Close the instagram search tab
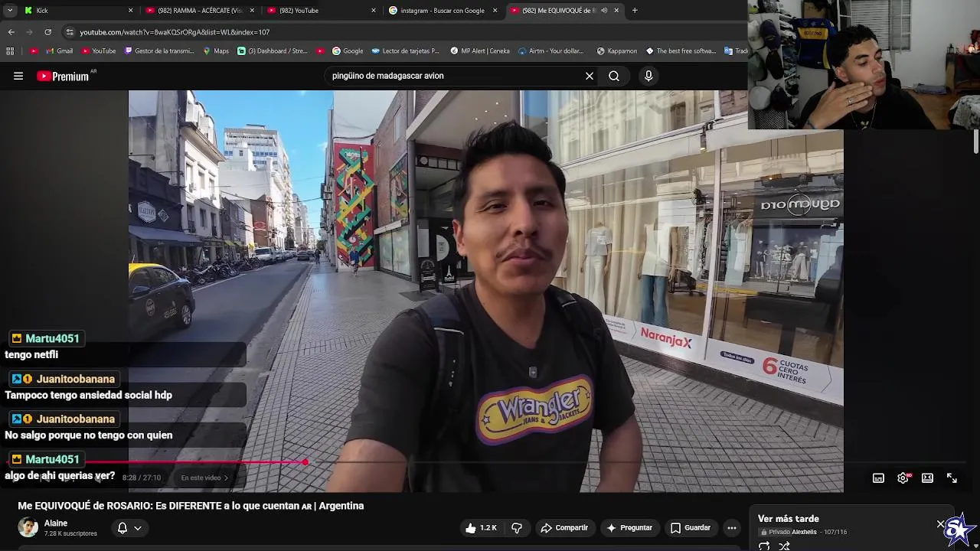The width and height of the screenshot is (980, 551). coord(495,10)
